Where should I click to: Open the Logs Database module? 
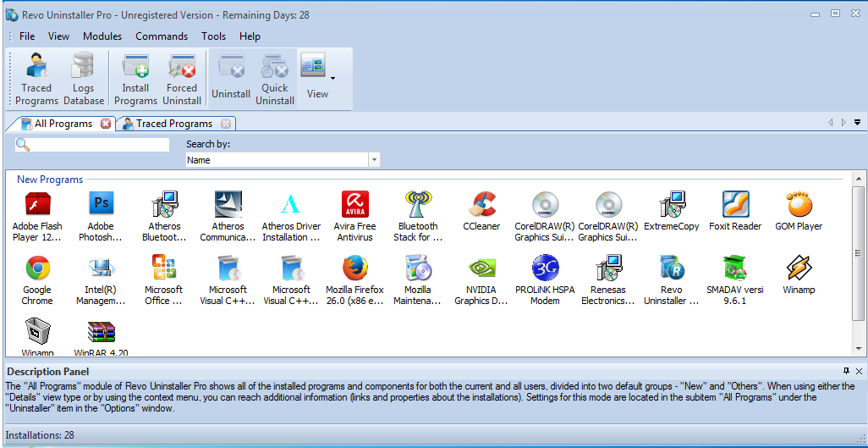pyautogui.click(x=84, y=79)
